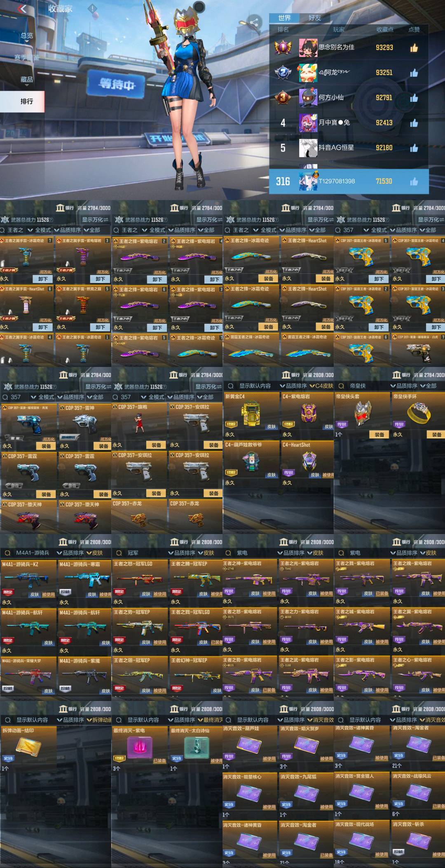Select the 最终消灭-太白诗仙 effect icon
Image resolution: width=445 pixels, height=868 pixels.
pyautogui.click(x=197, y=747)
